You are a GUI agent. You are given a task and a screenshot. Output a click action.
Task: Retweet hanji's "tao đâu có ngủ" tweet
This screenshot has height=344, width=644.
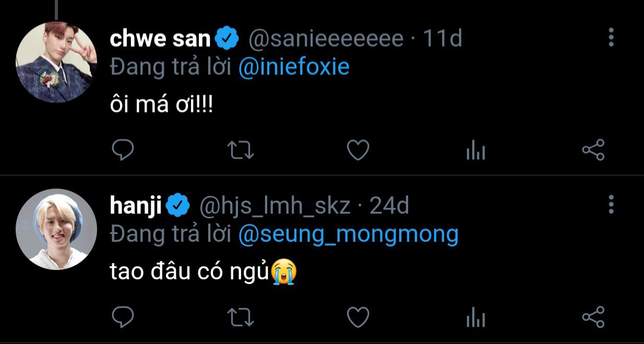[241, 317]
